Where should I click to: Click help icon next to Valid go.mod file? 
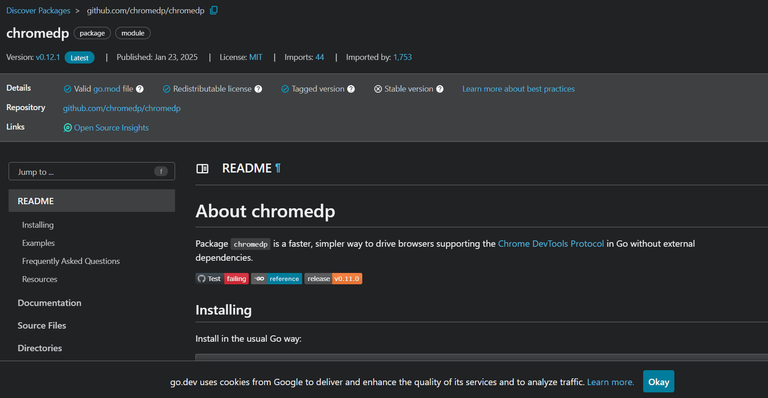point(140,89)
